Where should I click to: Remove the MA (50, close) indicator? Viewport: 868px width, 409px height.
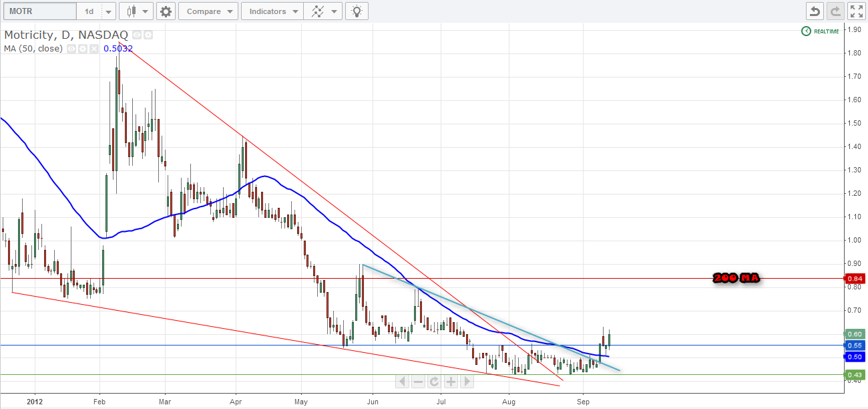point(93,49)
